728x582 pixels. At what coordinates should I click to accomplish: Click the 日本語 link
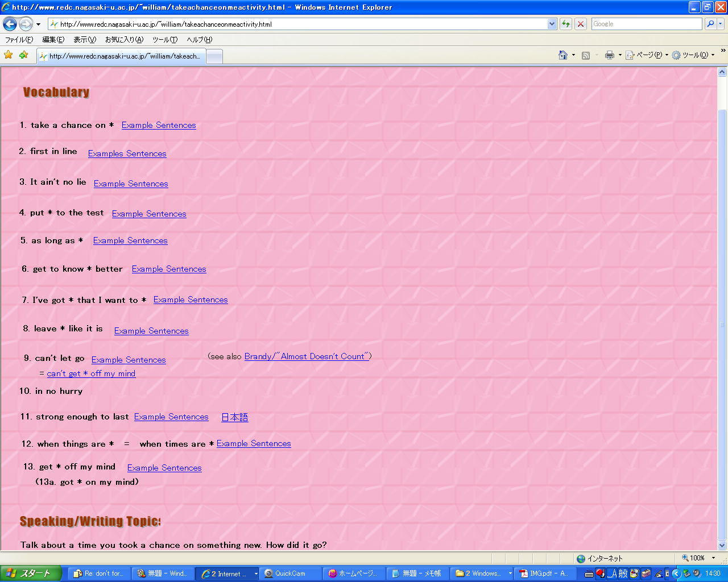click(234, 417)
